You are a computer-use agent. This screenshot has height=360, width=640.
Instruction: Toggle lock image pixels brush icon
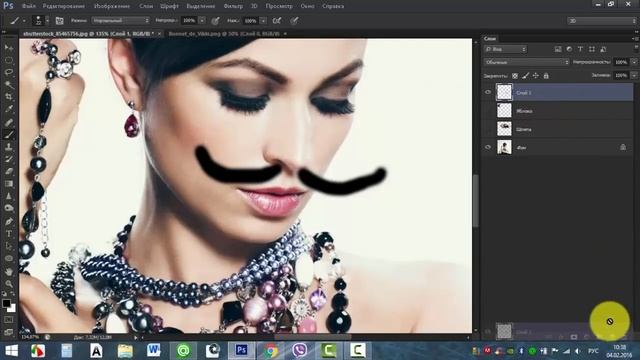click(525, 76)
